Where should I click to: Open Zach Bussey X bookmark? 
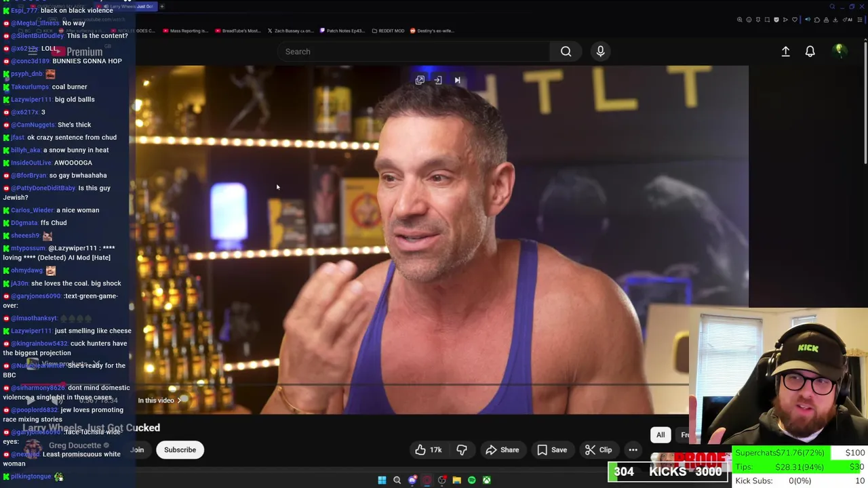290,30
